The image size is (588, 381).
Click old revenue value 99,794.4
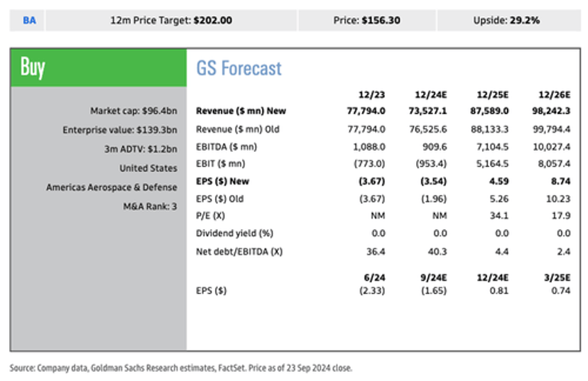point(552,130)
